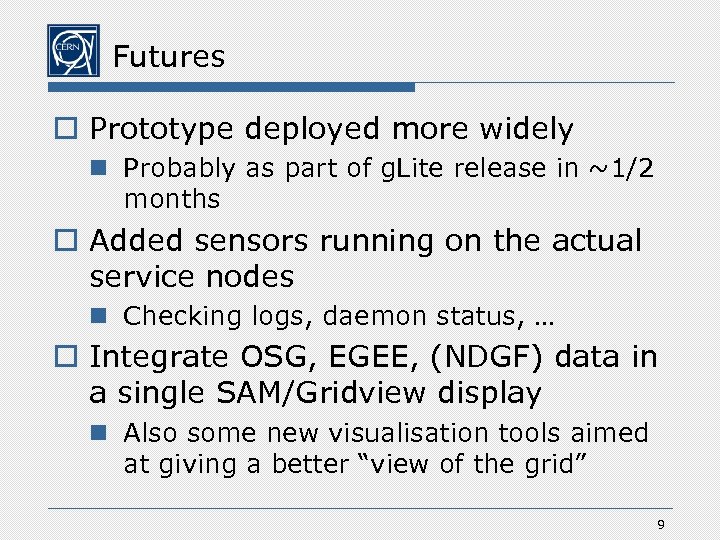
Task: Click the slide number 9
Action: click(x=661, y=525)
